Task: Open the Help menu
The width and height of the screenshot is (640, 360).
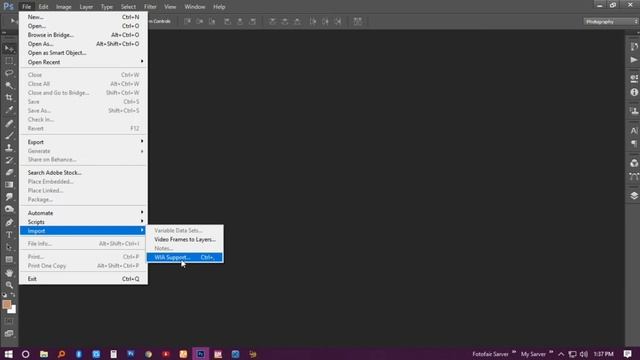Action: pos(219,7)
